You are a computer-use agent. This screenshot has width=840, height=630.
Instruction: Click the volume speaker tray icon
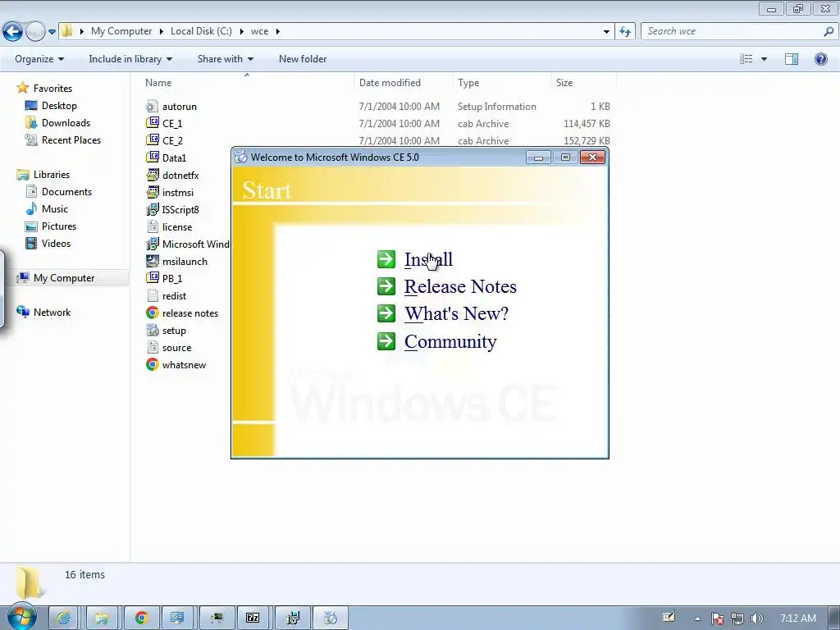click(x=756, y=619)
